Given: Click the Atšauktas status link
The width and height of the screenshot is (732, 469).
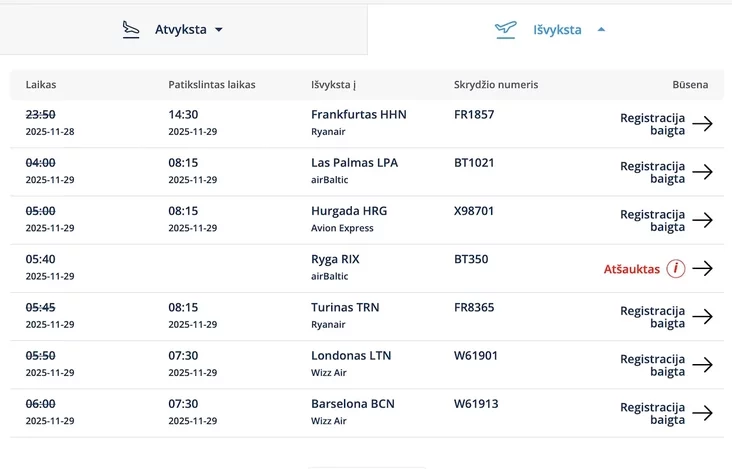Looking at the screenshot, I should [x=631, y=269].
